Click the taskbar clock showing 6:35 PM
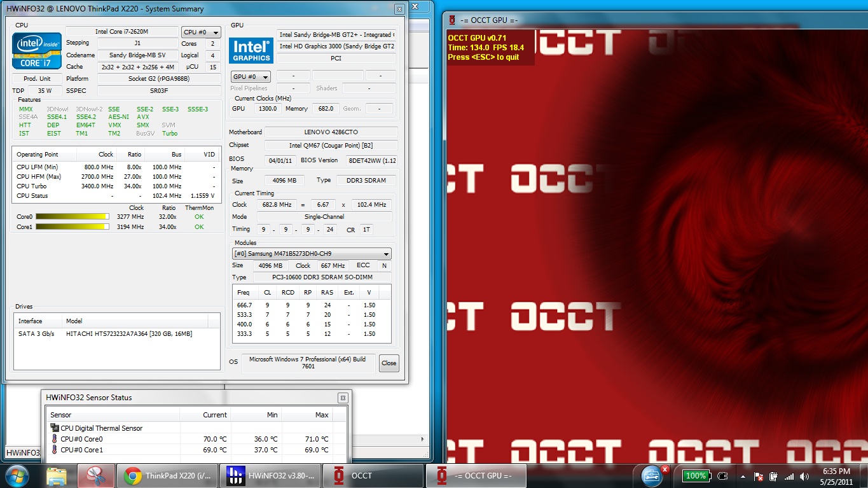This screenshot has width=868, height=488. click(x=836, y=476)
